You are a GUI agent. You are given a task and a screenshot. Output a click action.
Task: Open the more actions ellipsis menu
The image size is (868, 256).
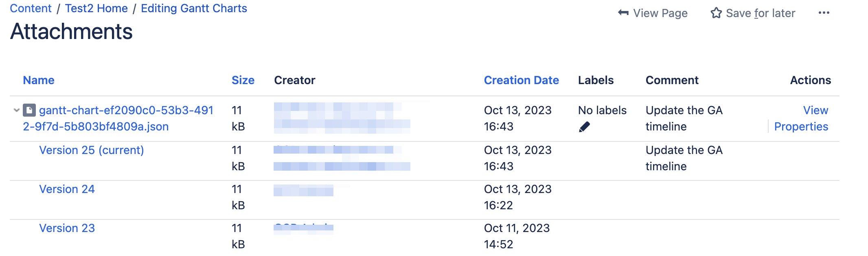824,13
